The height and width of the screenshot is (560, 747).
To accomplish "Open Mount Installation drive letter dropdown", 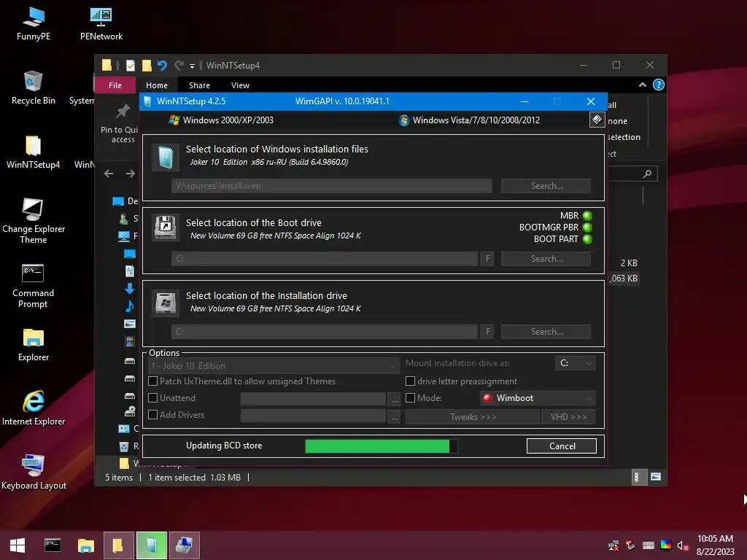I will click(x=575, y=363).
